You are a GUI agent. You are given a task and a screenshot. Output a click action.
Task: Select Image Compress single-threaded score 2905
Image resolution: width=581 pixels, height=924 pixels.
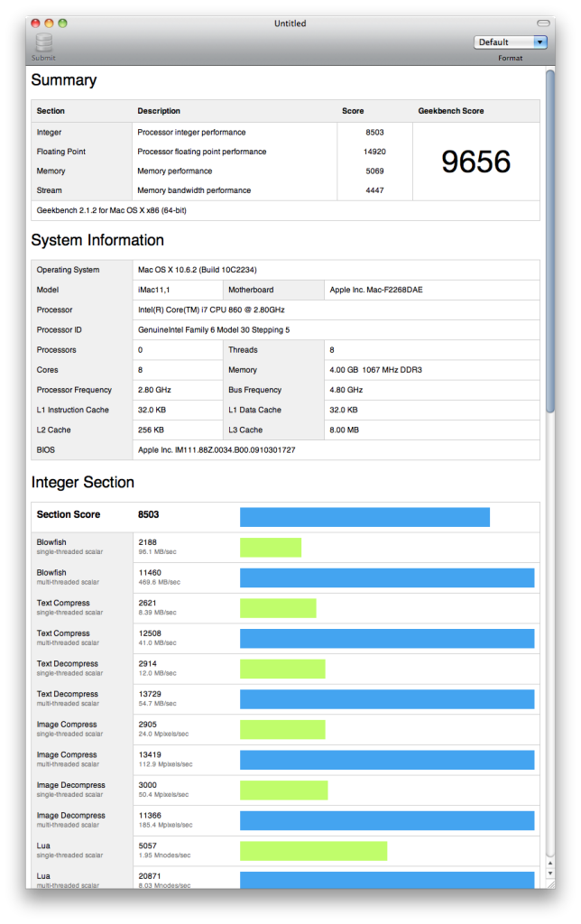pyautogui.click(x=147, y=725)
